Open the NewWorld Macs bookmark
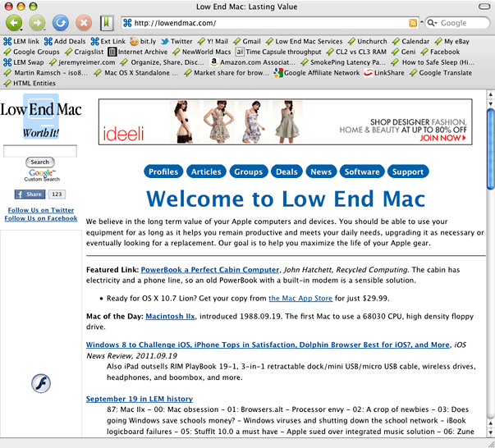This screenshot has height=448, width=495. point(202,52)
